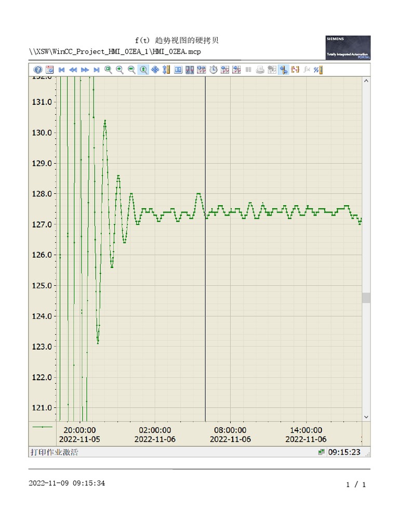Click the 127.0 value axis label
Viewport: 399px width, 532px height.
click(42, 224)
